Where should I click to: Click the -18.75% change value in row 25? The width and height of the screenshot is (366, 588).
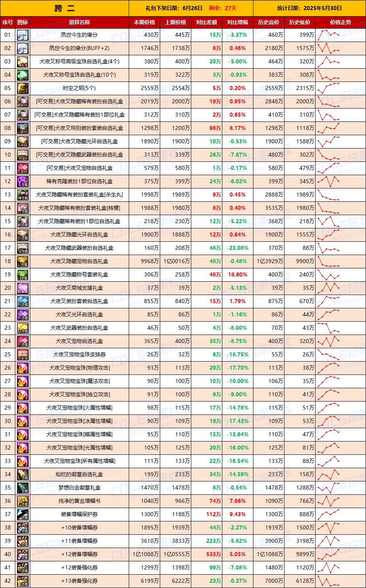237,355
